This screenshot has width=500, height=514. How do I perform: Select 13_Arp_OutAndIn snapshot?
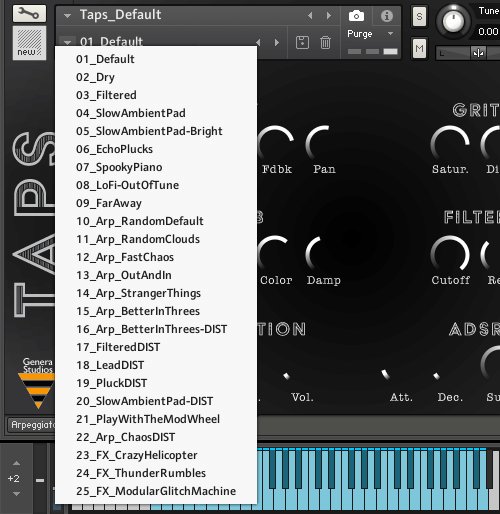[156, 275]
